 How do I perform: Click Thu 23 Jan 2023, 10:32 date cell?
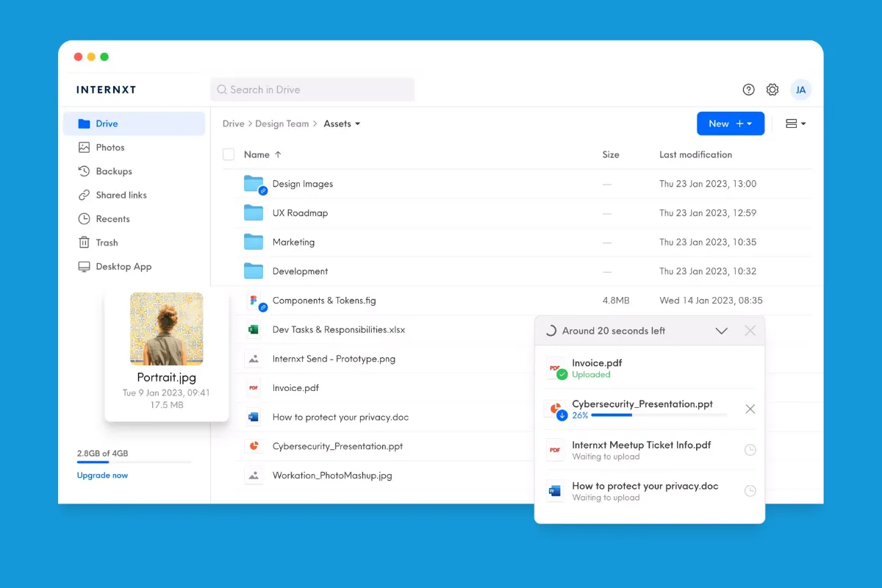[708, 271]
